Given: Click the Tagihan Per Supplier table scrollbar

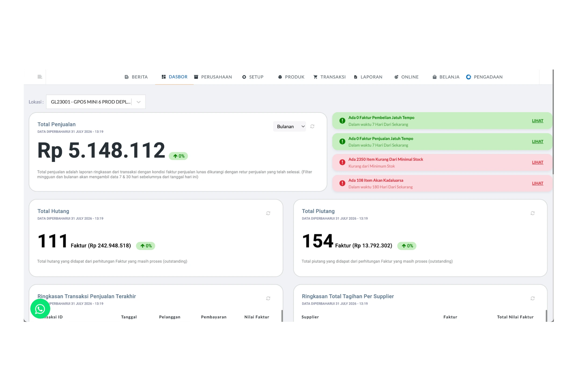Looking at the screenshot, I should [547, 316].
